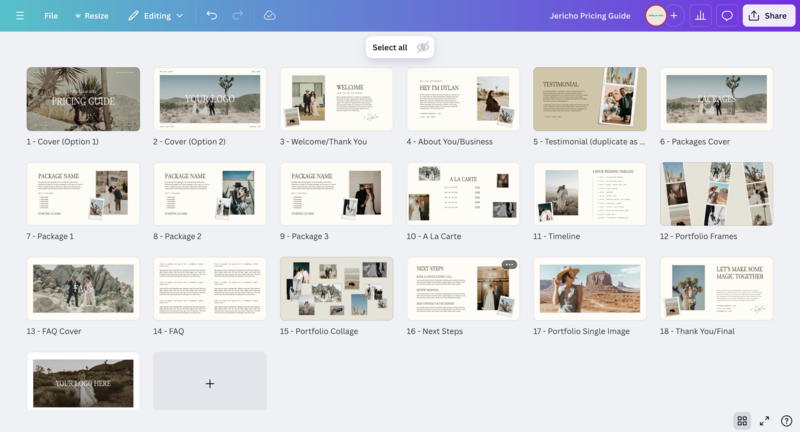Select the Next Steps page thumbnail
Viewport: 800px width, 432px height.
[463, 289]
